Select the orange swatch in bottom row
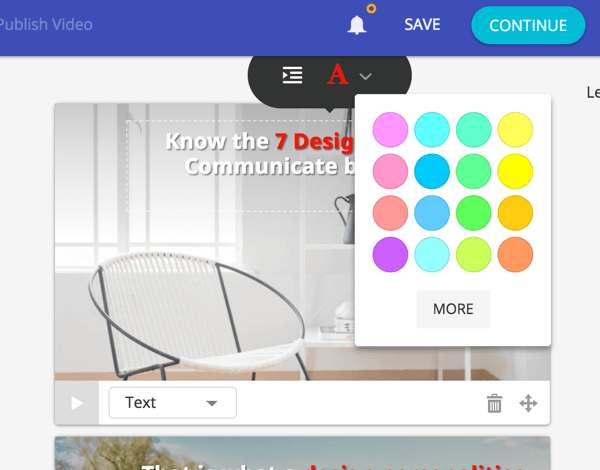600x470 pixels. click(x=516, y=255)
